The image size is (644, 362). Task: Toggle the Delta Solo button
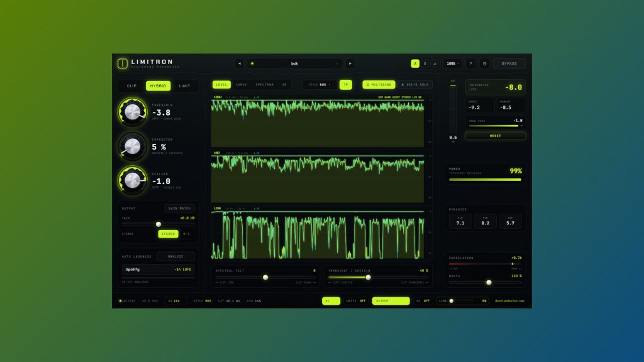tap(415, 85)
